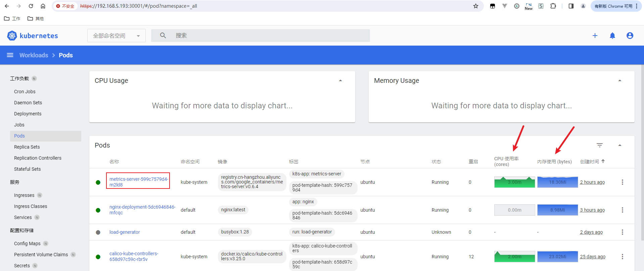Open the Chrome extensions puzzle icon
This screenshot has width=644, height=271.
553,6
